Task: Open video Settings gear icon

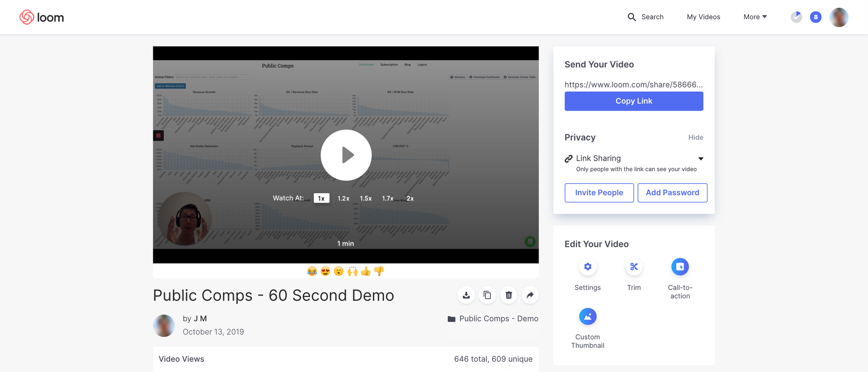Action: coord(588,267)
